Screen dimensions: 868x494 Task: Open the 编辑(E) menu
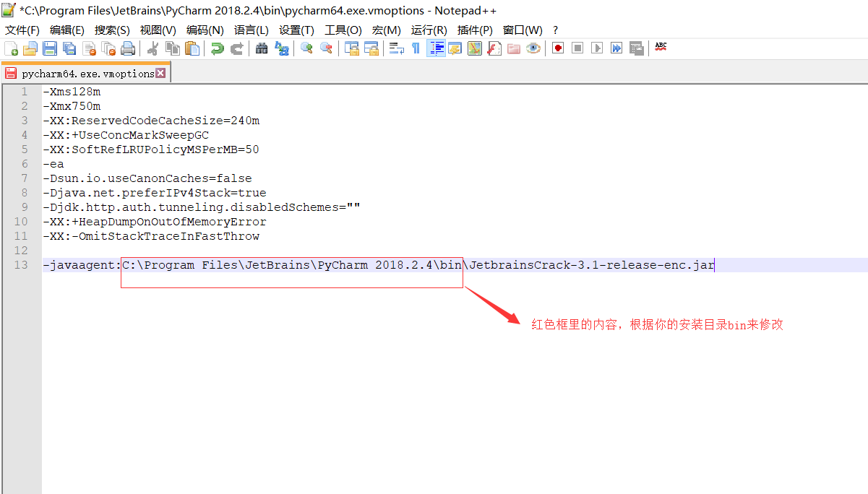67,30
